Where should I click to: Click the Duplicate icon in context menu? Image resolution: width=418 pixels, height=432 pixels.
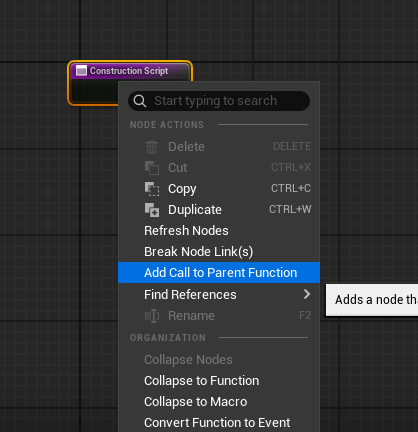click(x=152, y=210)
